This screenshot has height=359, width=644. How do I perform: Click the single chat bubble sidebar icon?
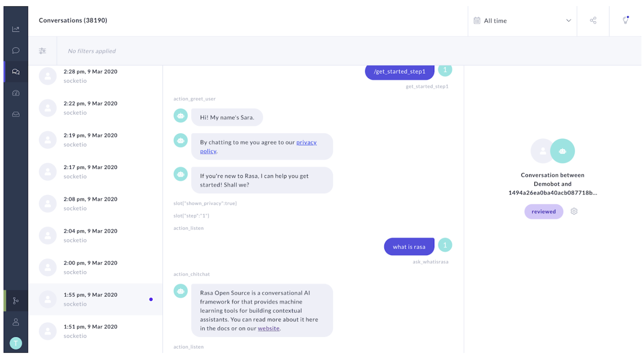pos(16,50)
